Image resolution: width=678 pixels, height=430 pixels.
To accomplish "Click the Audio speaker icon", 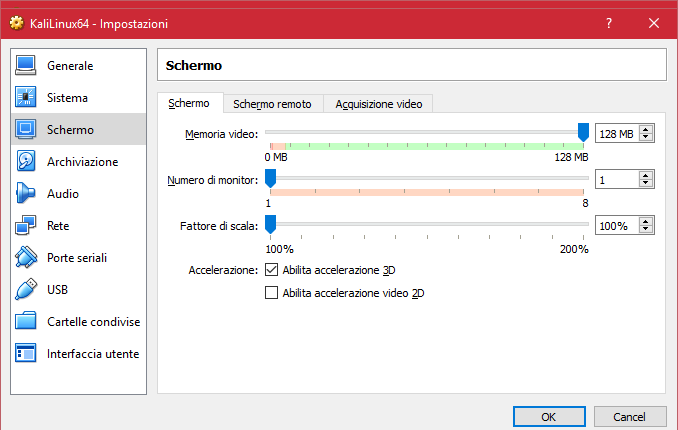I will pyautogui.click(x=26, y=193).
